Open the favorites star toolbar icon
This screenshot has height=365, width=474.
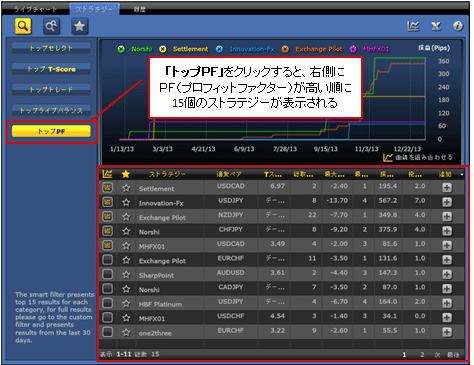[x=80, y=26]
